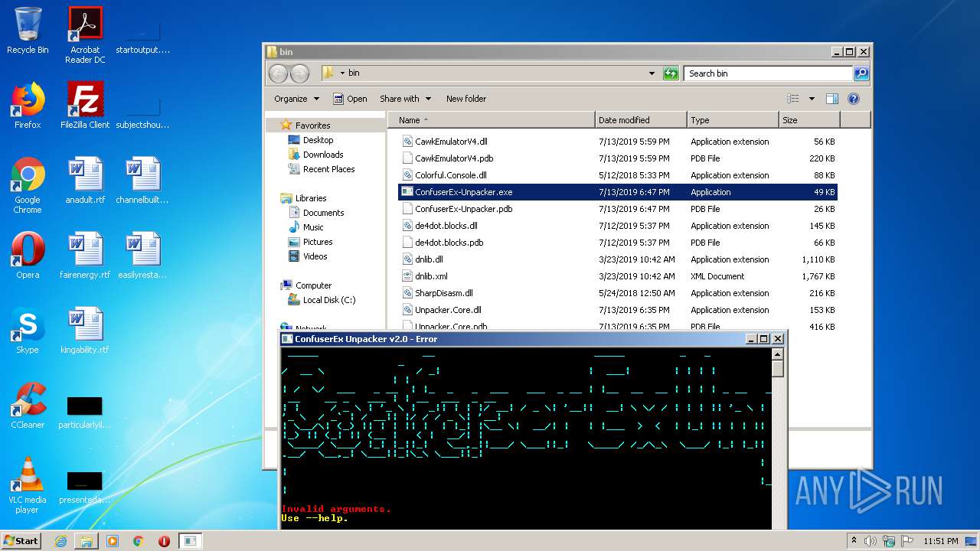Select Videos library
Viewport: 980px width, 551px height.
click(x=315, y=256)
